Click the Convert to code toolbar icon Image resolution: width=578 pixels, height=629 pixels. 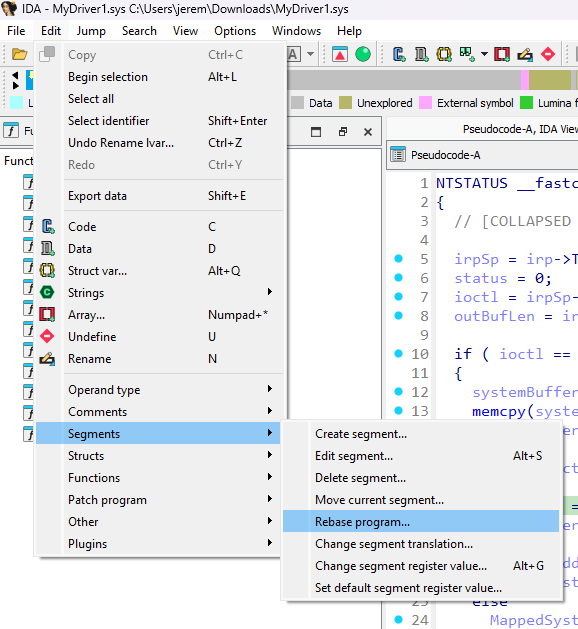(399, 54)
